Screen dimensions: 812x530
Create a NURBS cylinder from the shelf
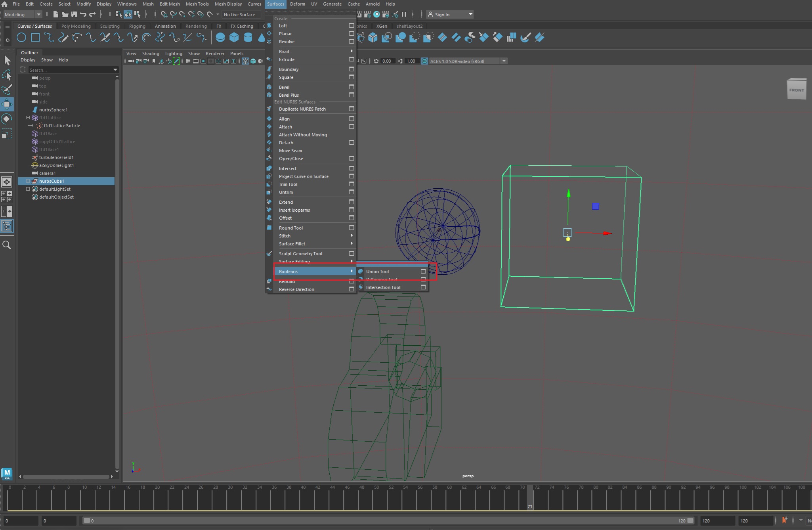click(248, 38)
